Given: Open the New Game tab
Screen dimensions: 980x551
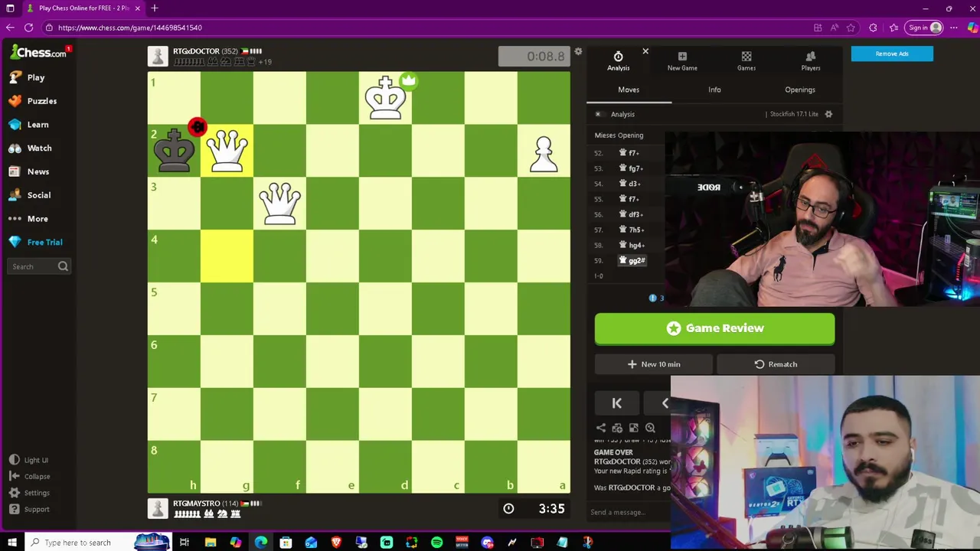Looking at the screenshot, I should click(x=682, y=61).
